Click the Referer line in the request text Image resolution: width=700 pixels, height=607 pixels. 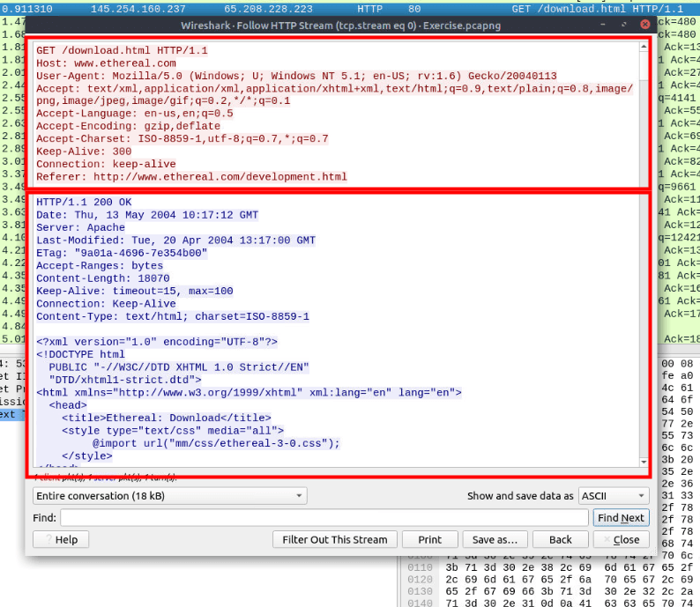click(x=191, y=177)
